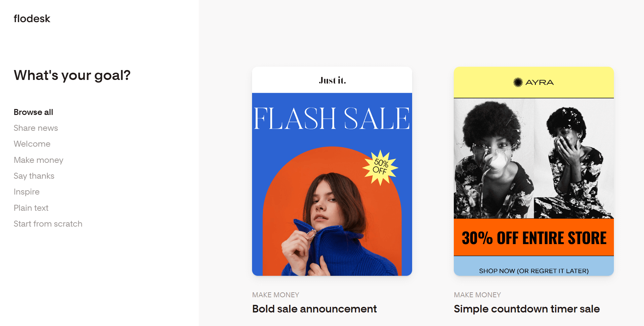644x326 pixels.
Task: Click the 30% OFF ENTIRE STORE banner
Action: tap(534, 238)
